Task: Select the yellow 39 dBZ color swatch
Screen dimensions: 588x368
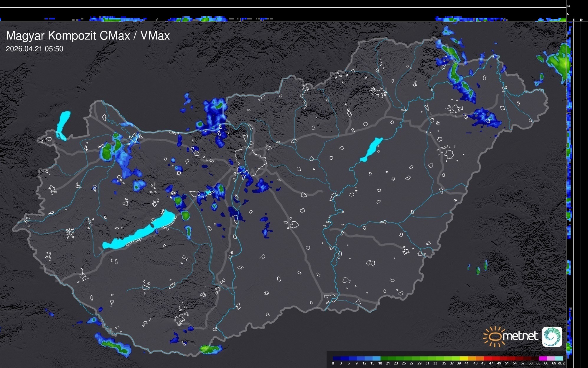Action: coord(464,358)
